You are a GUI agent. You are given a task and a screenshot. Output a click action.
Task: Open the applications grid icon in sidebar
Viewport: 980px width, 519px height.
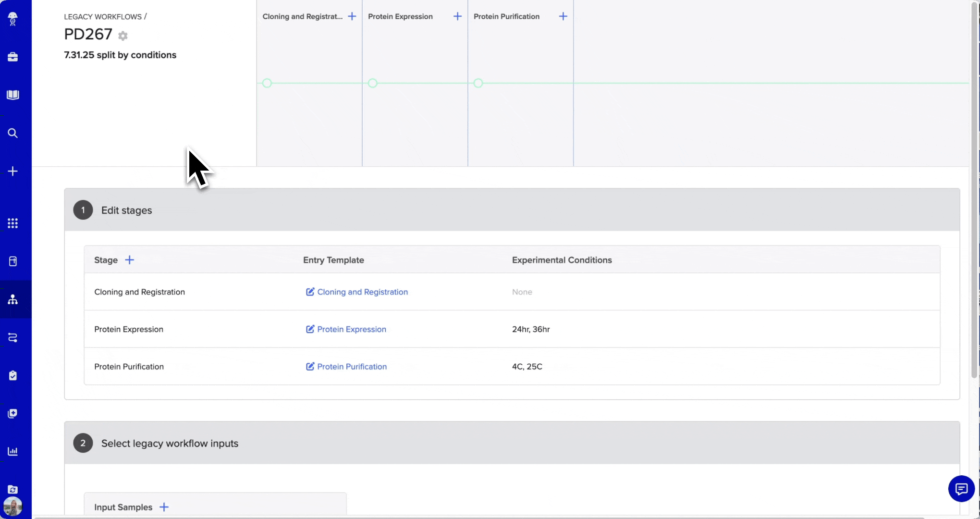[x=13, y=223]
